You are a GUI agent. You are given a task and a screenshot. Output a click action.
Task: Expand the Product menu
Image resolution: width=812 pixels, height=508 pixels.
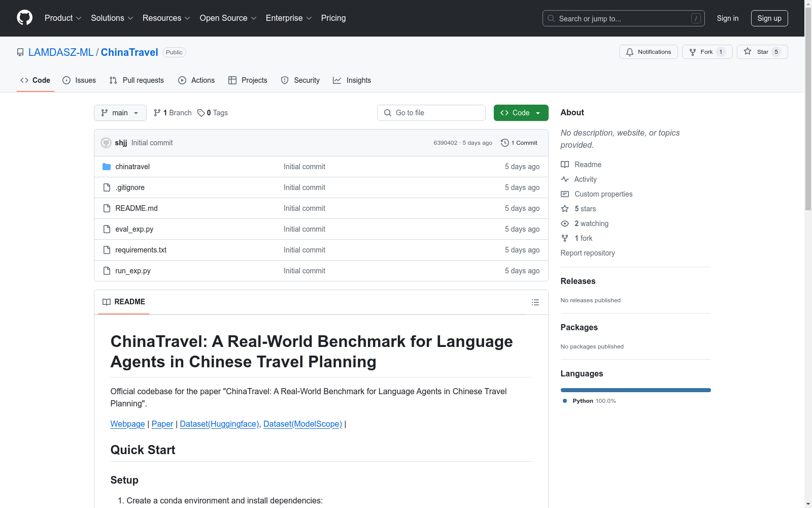pyautogui.click(x=63, y=18)
